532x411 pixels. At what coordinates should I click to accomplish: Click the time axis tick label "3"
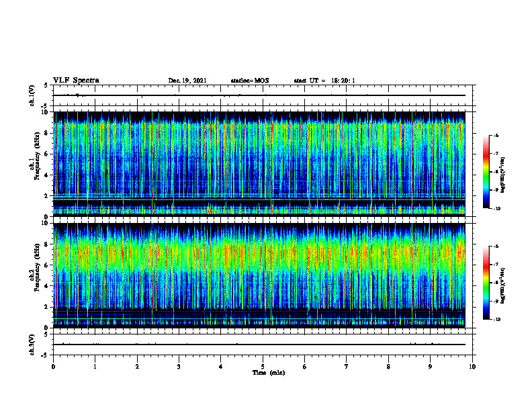click(x=179, y=367)
